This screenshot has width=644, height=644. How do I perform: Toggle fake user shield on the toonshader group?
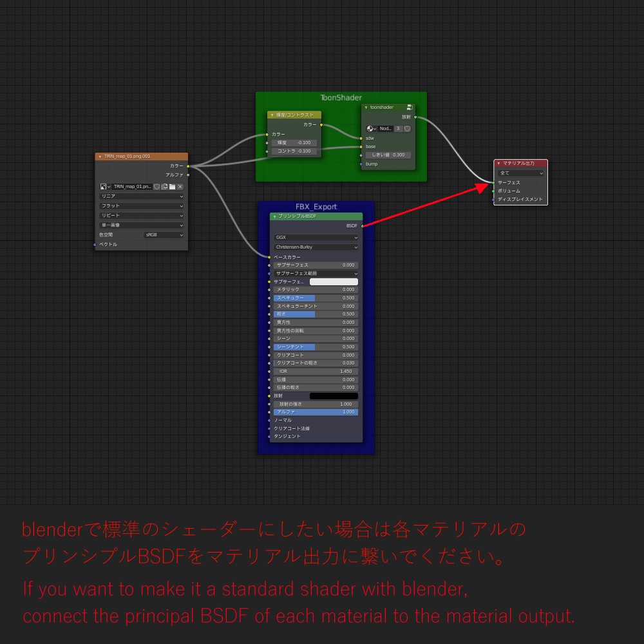point(407,129)
